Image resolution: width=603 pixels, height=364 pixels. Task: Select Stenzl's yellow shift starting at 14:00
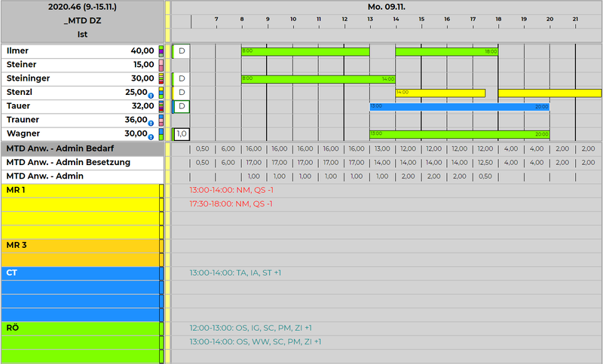coord(440,93)
